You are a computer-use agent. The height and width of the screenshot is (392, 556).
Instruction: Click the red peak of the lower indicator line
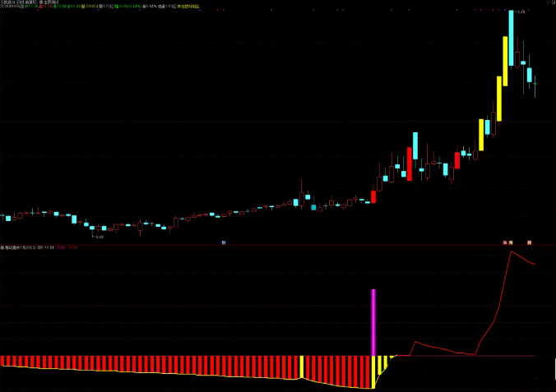coord(512,251)
